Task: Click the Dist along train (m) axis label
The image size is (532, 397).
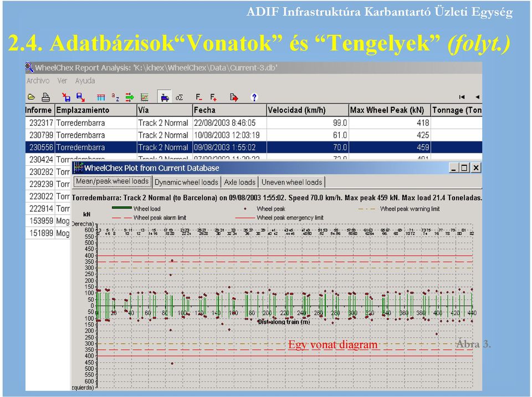Action: [284, 322]
